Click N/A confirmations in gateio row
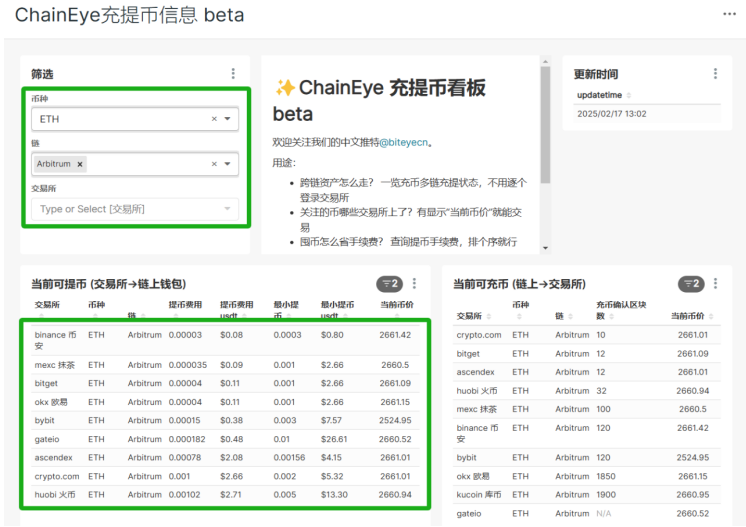This screenshot has width=746, height=527. [x=603, y=514]
